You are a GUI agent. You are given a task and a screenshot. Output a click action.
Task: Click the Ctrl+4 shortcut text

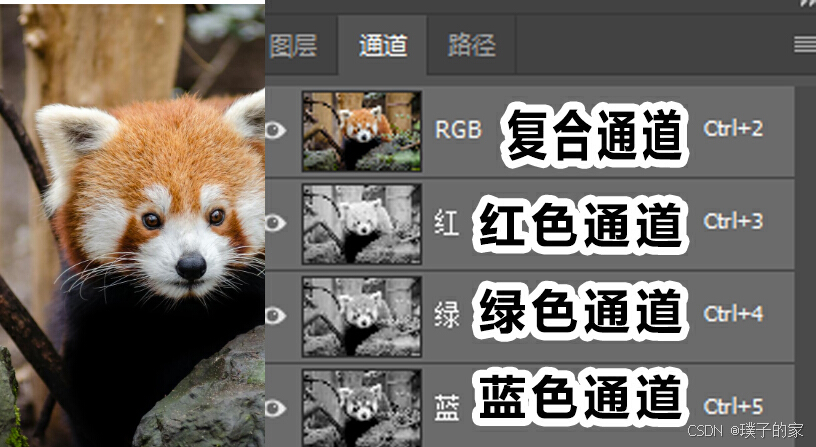point(733,314)
